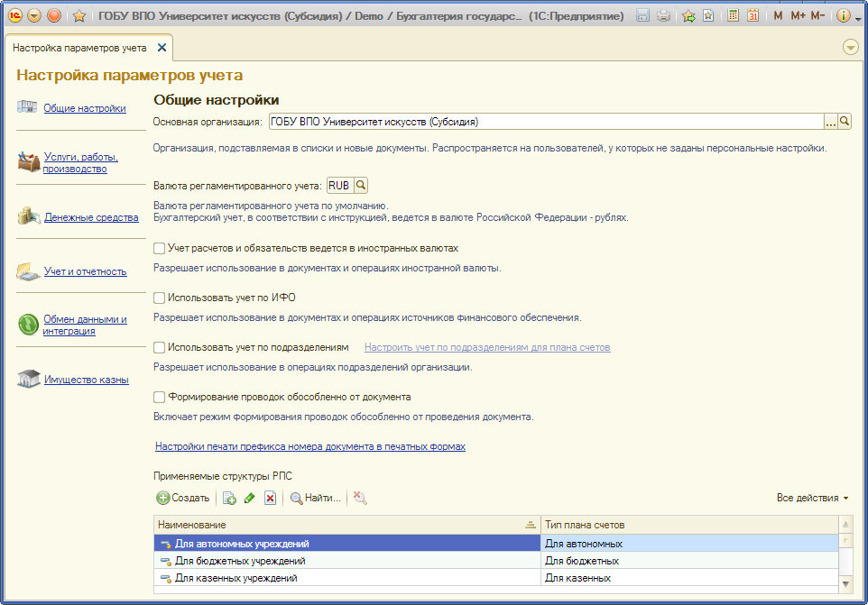The width and height of the screenshot is (868, 605).
Task: Open Настроить учет по подразделениям для плана счетов
Action: (487, 347)
